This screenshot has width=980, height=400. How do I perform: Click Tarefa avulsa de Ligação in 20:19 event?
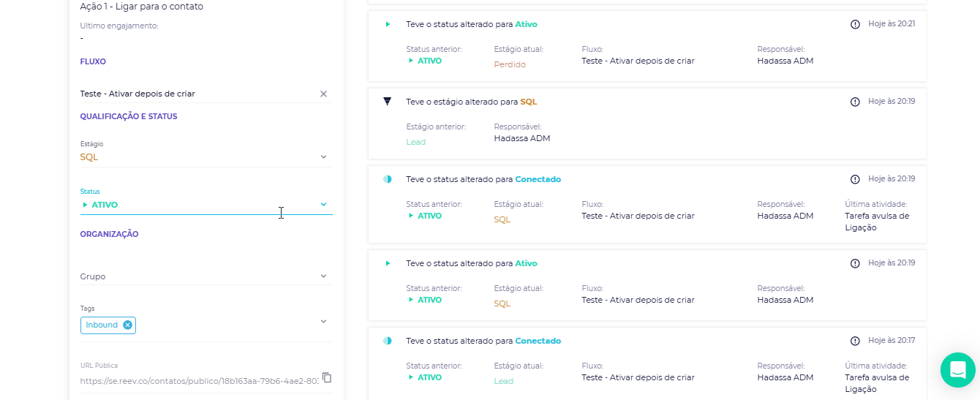tap(876, 221)
